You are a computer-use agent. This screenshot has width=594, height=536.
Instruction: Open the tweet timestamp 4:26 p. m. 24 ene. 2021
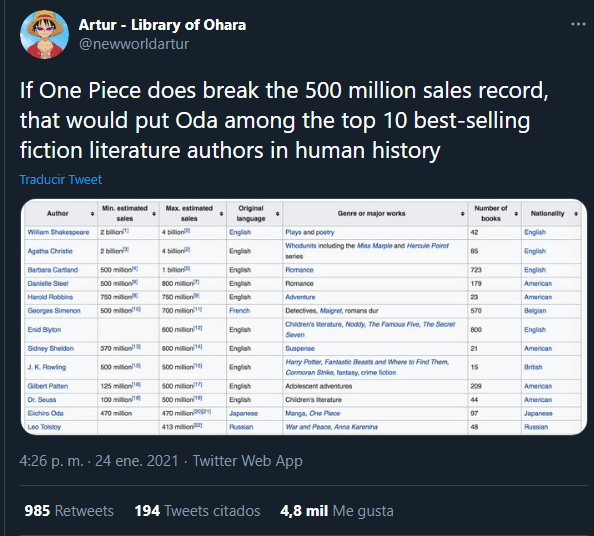[x=99, y=461]
